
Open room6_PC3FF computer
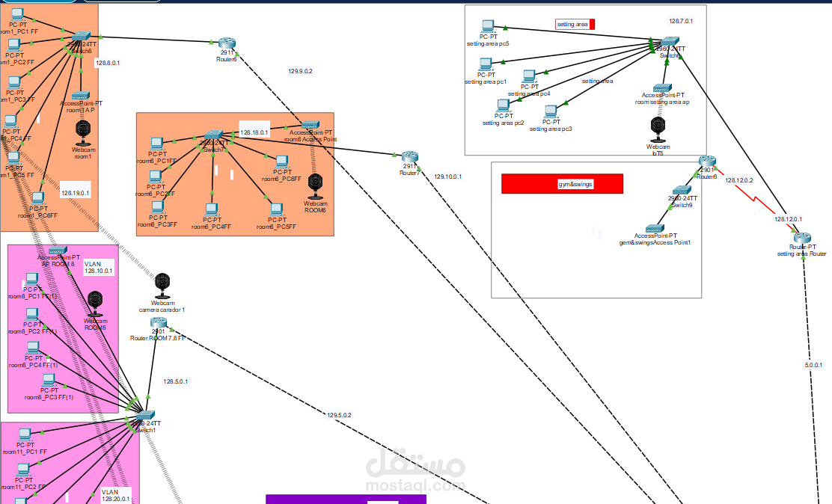click(157, 207)
